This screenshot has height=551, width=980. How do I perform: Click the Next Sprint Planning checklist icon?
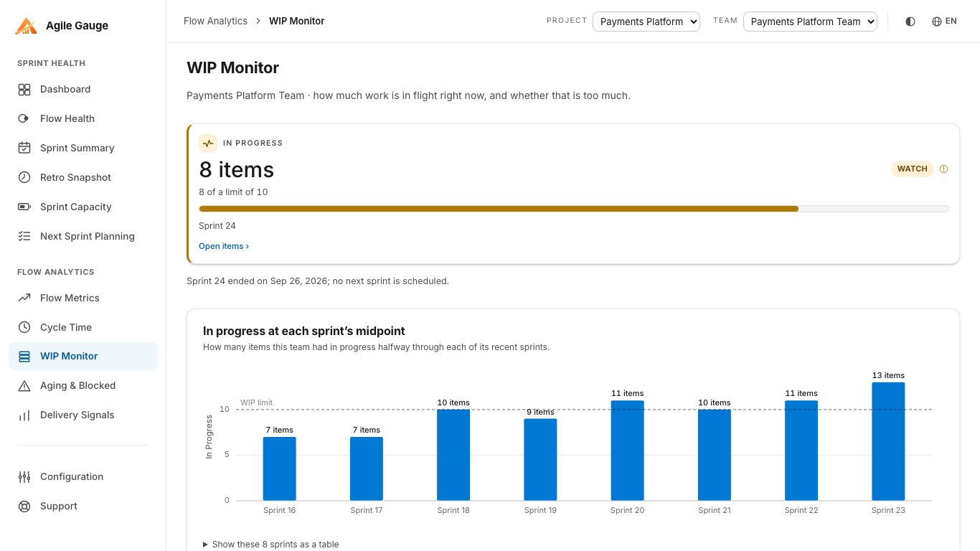(x=24, y=237)
